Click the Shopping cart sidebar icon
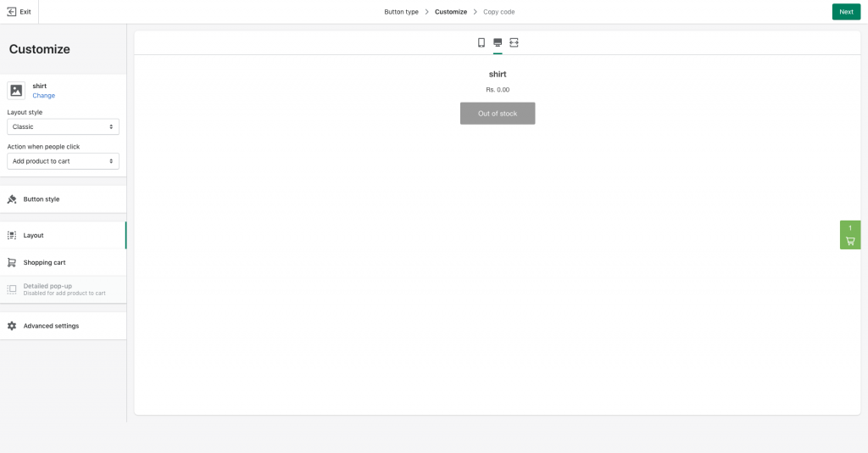Image resolution: width=868 pixels, height=453 pixels. point(12,262)
